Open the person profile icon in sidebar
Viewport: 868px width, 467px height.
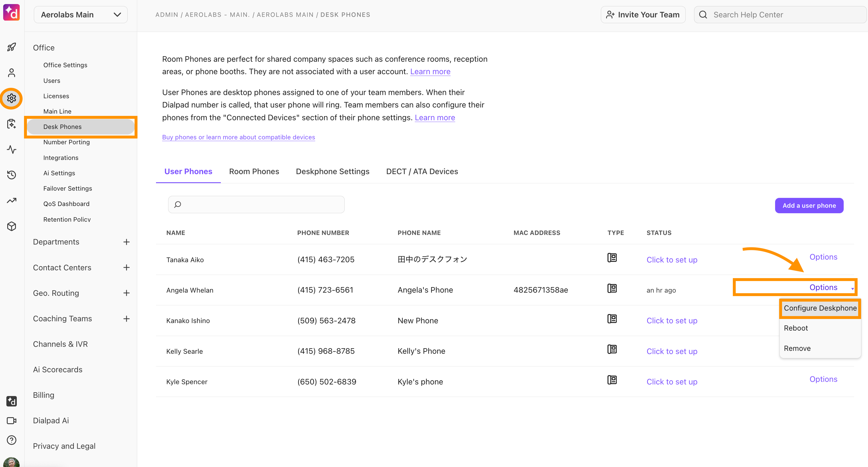(x=12, y=72)
